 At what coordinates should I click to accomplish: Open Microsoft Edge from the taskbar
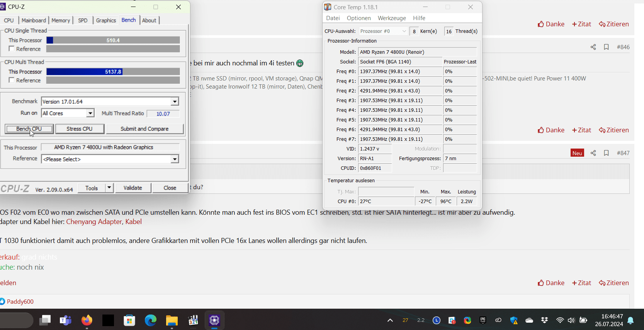tap(151, 320)
